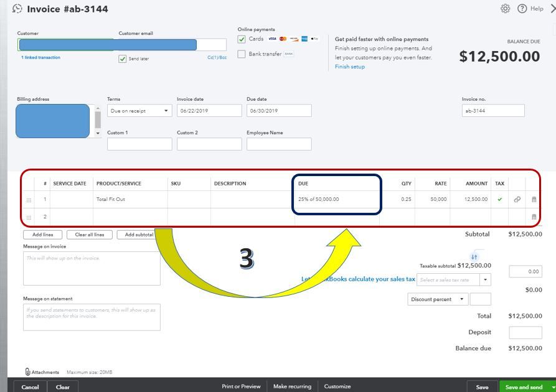Click the 50,000 rate cell
Viewport: 556px width, 392px height.
[432, 199]
